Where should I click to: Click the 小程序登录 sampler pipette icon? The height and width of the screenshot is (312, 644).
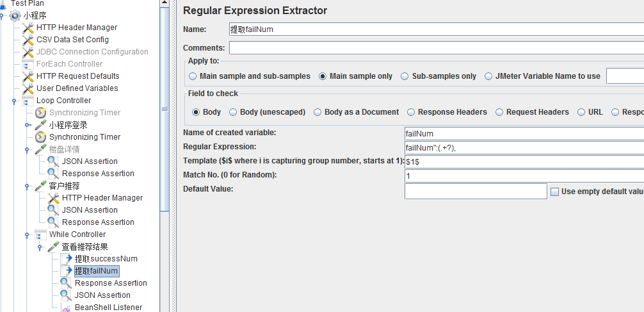[41, 125]
